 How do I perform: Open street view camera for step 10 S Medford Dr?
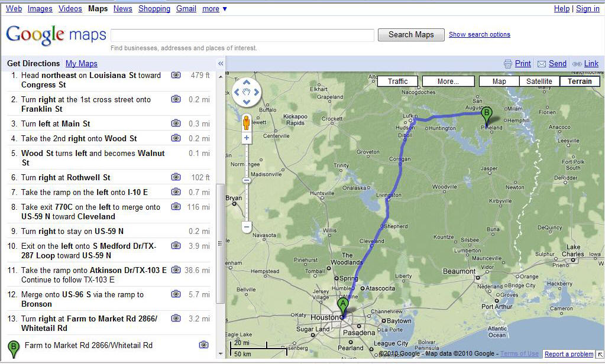pyautogui.click(x=176, y=246)
